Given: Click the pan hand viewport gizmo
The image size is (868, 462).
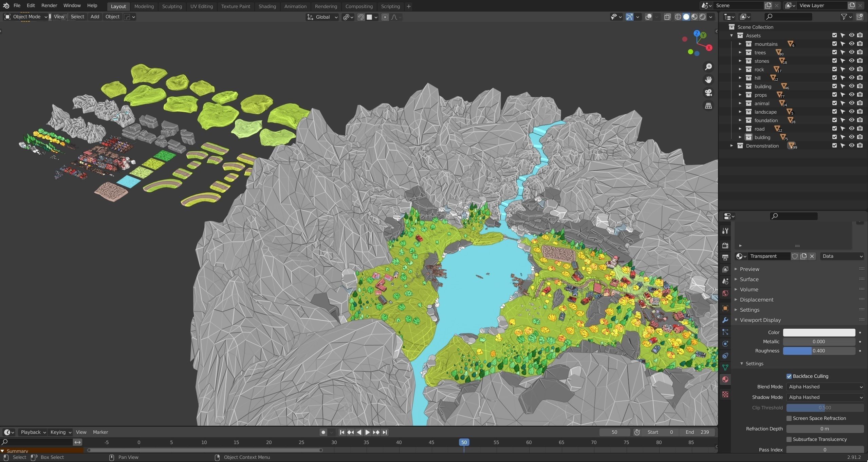Looking at the screenshot, I should 708,80.
